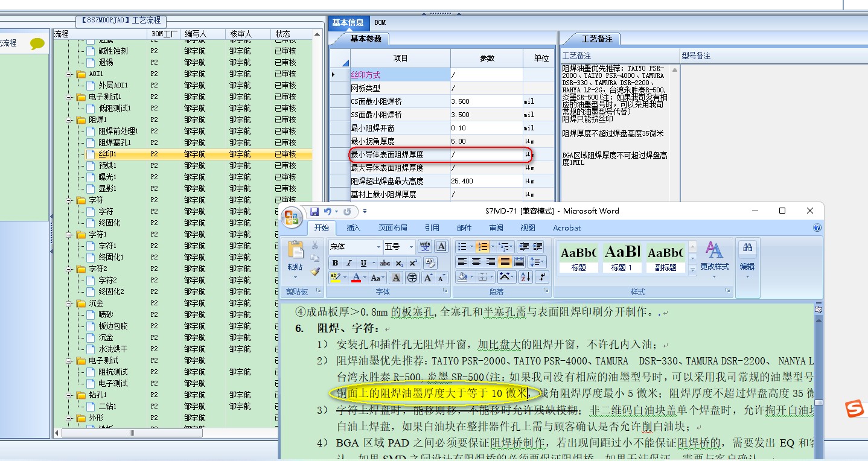Justify paragraph text

point(505,262)
